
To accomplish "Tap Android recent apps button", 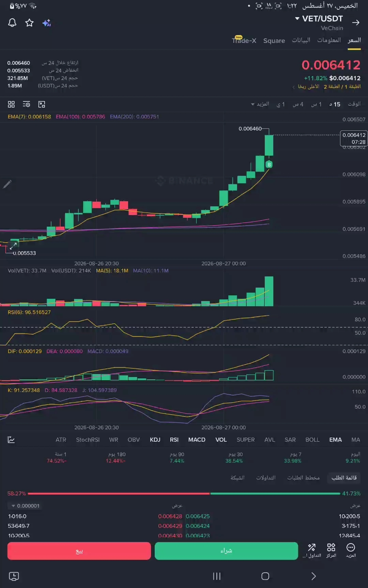I will coord(217,576).
